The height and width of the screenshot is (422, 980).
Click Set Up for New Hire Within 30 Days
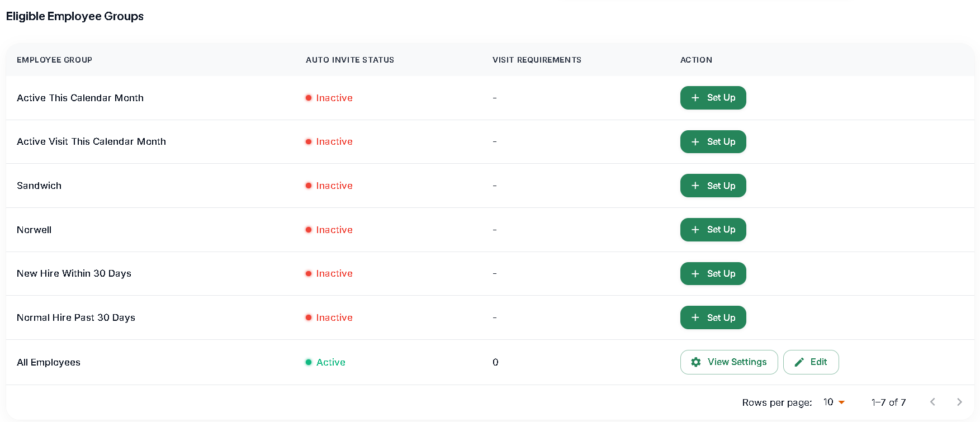pos(713,274)
